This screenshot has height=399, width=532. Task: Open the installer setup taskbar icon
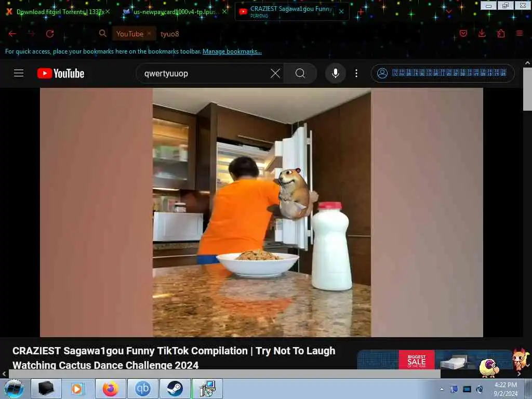207,389
